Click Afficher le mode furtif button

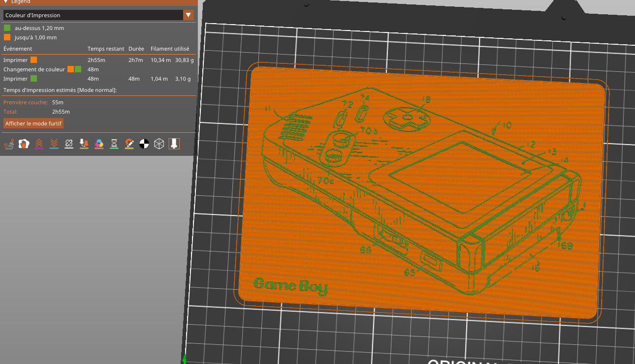click(33, 123)
